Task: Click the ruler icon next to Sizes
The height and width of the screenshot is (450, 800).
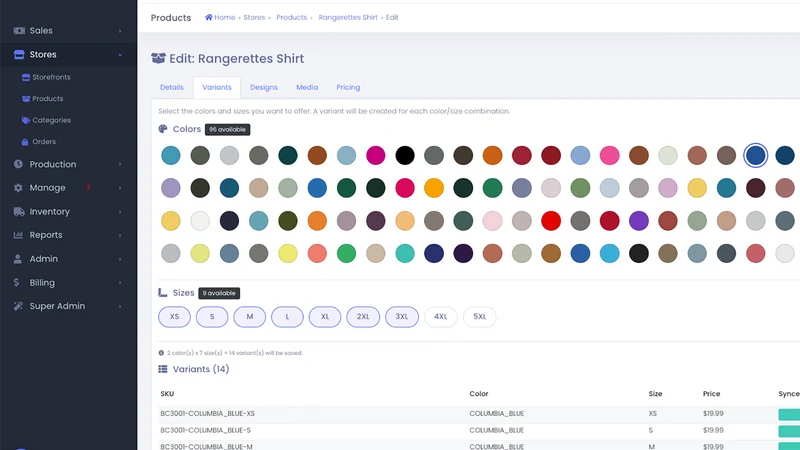Action: click(x=163, y=293)
